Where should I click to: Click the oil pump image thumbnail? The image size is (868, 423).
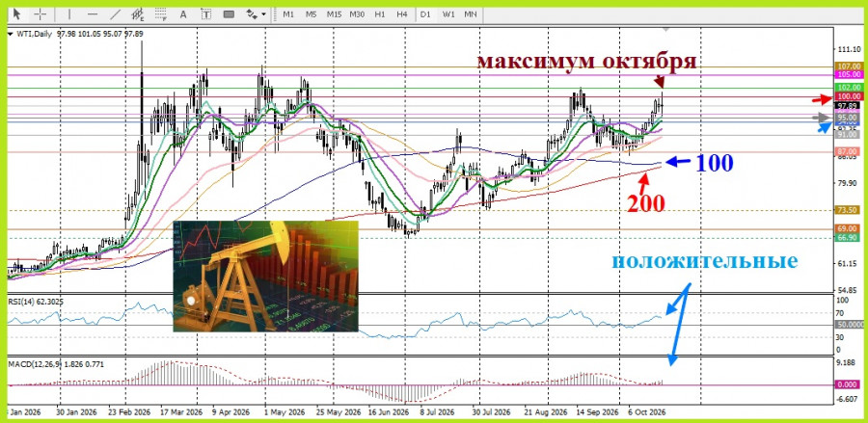[x=266, y=276]
